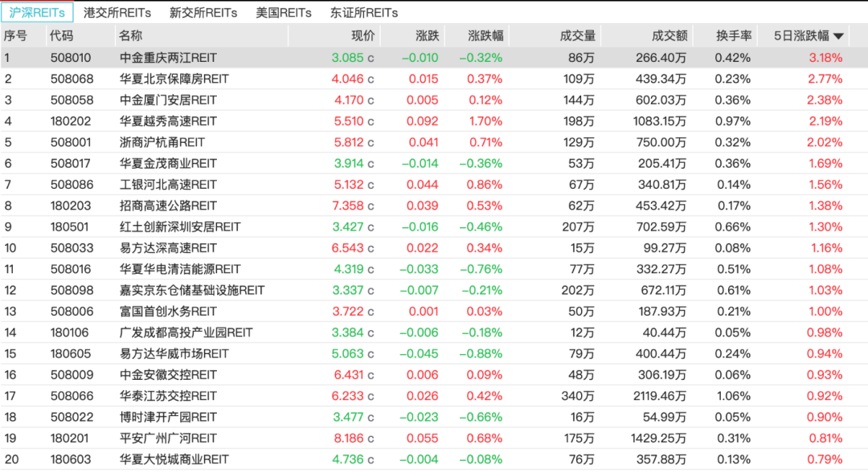The width and height of the screenshot is (868, 473).
Task: Open the 新交所REITs tab
Action: point(203,13)
